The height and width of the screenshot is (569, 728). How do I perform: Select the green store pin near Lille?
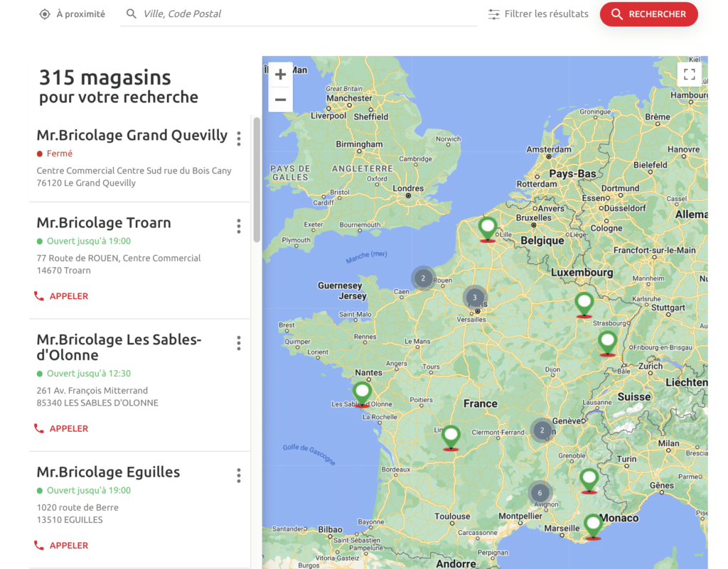[488, 229]
